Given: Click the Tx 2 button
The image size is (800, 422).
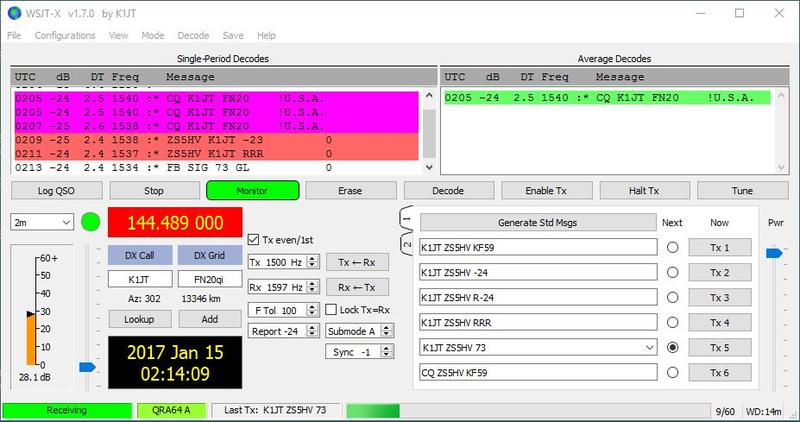Looking at the screenshot, I should (x=720, y=272).
